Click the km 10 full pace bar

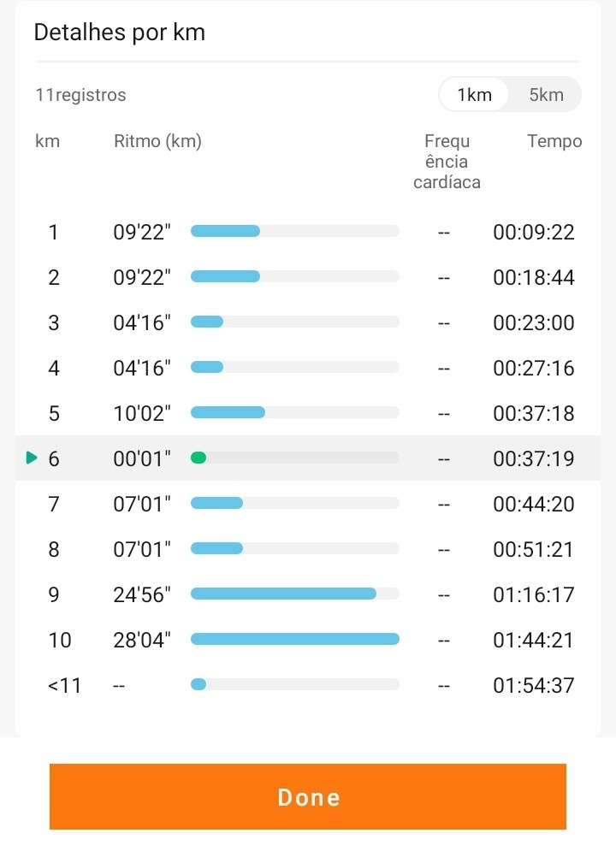pyautogui.click(x=294, y=639)
